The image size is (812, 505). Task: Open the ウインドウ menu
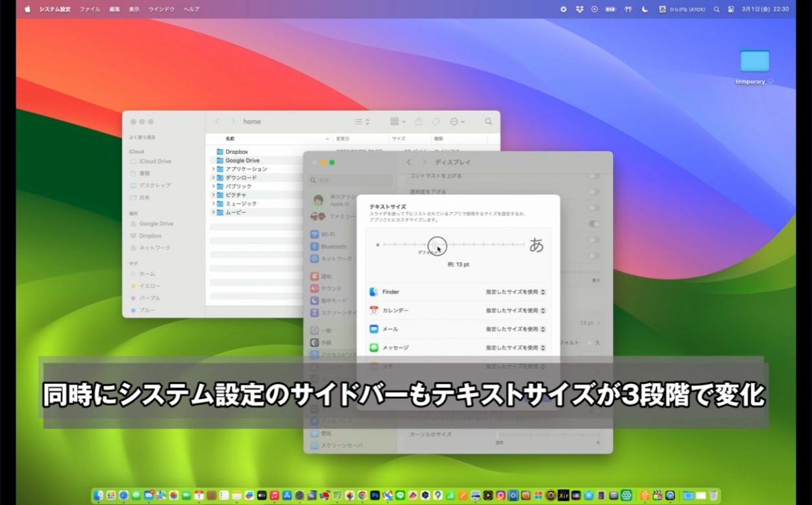pos(161,9)
